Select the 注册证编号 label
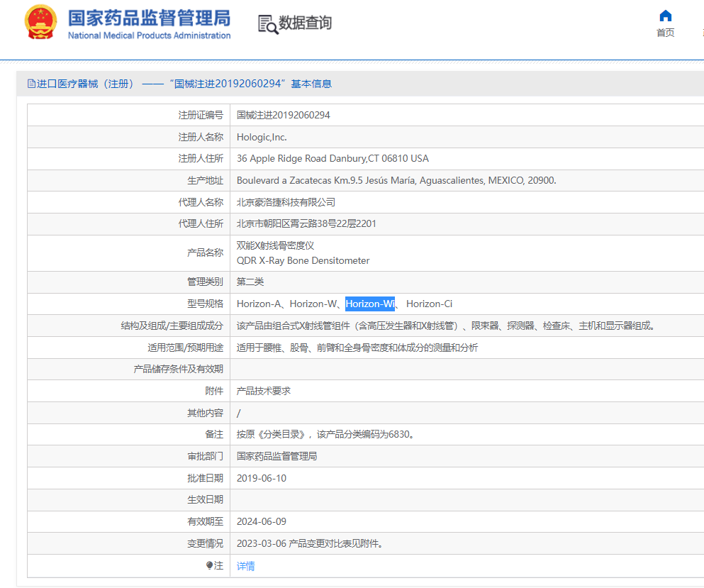Image resolution: width=704 pixels, height=588 pixels. click(201, 115)
